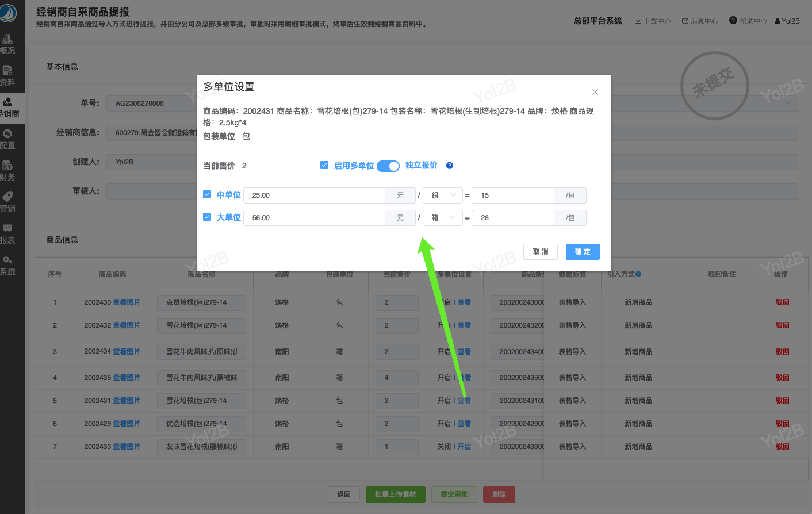Close the 多单位设置 dialog with the X
This screenshot has width=812, height=514.
[x=595, y=92]
